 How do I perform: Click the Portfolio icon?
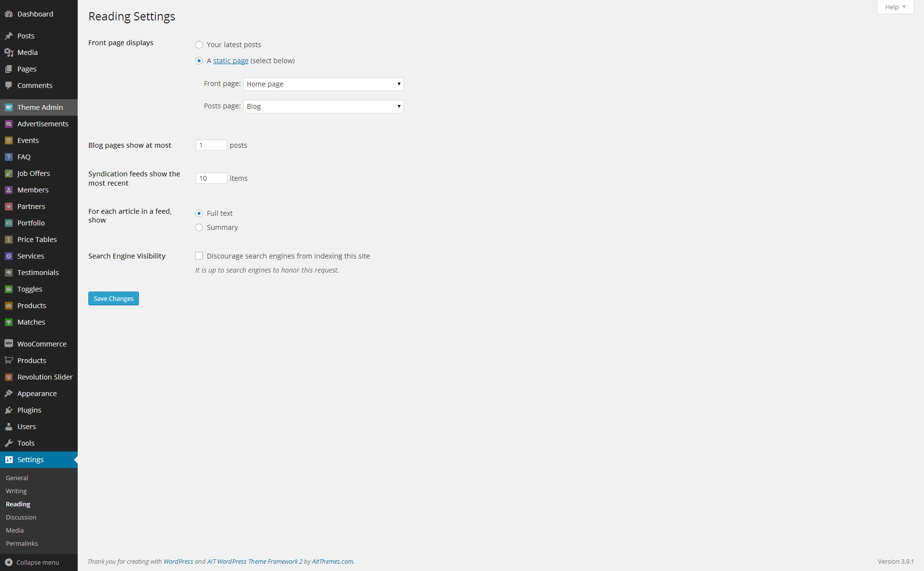[9, 223]
